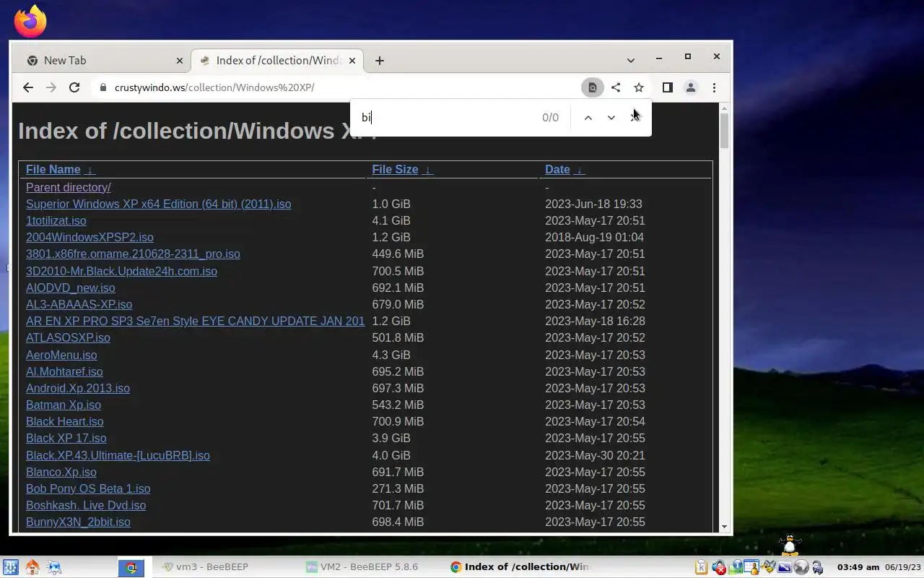Click AL3-ABAAAS-XP.iso link

coord(79,305)
